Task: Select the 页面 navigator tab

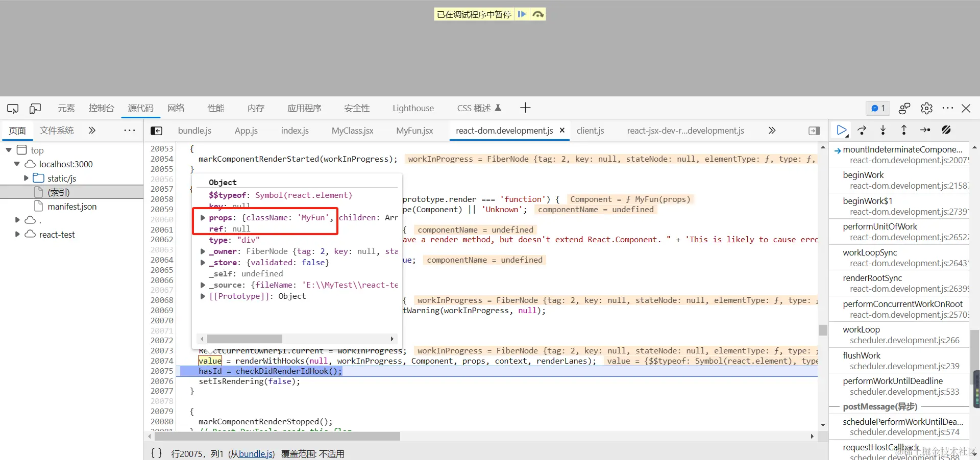Action: [x=17, y=131]
